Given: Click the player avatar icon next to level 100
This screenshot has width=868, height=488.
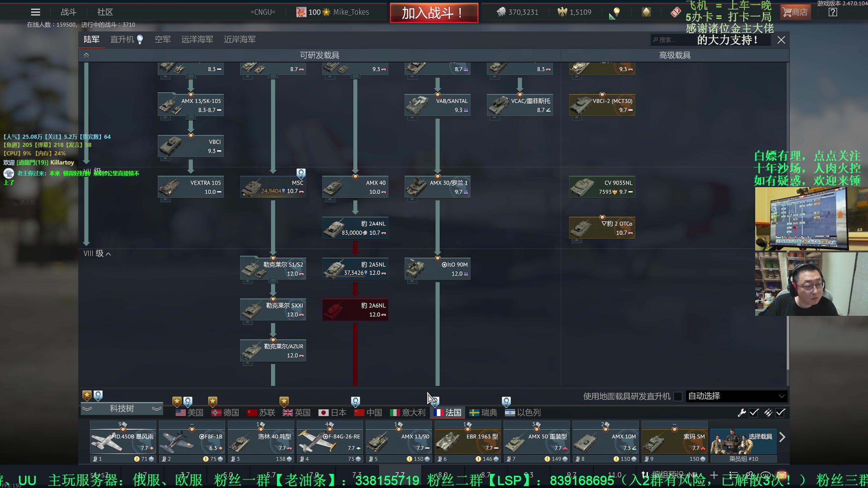Looking at the screenshot, I should coord(301,12).
